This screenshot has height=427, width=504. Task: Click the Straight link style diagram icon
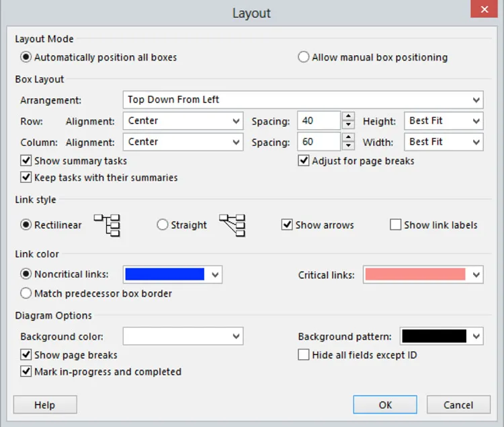click(x=233, y=225)
